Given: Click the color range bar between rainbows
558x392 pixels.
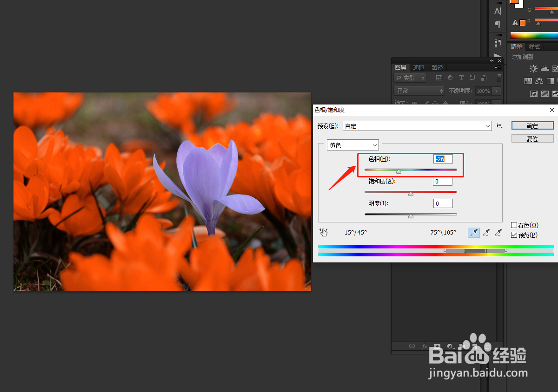Looking at the screenshot, I should pyautogui.click(x=436, y=251).
